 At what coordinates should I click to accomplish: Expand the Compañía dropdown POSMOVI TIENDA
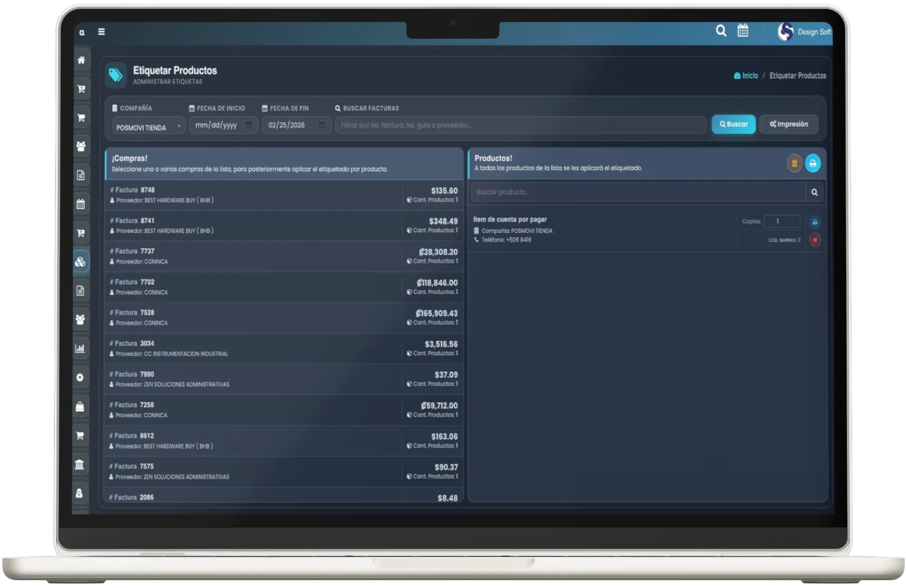148,127
